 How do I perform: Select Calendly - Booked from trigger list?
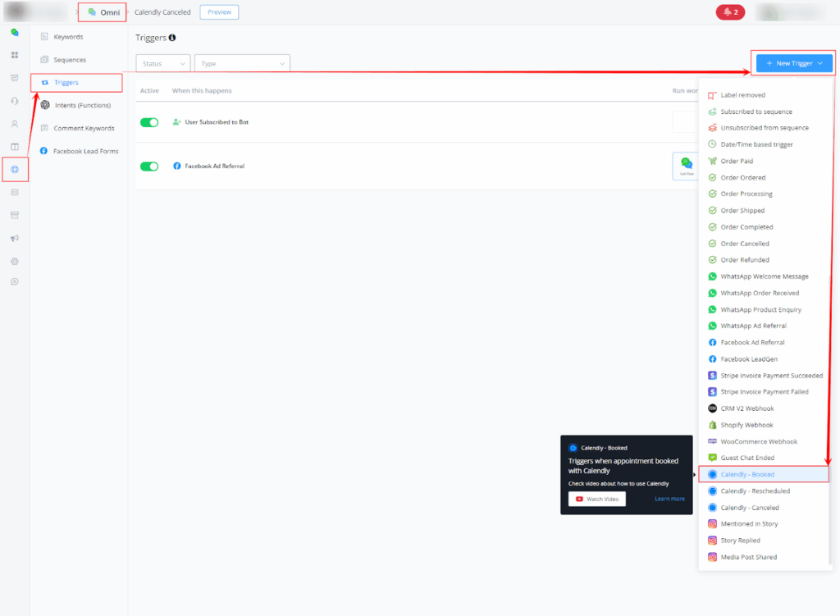tap(747, 474)
